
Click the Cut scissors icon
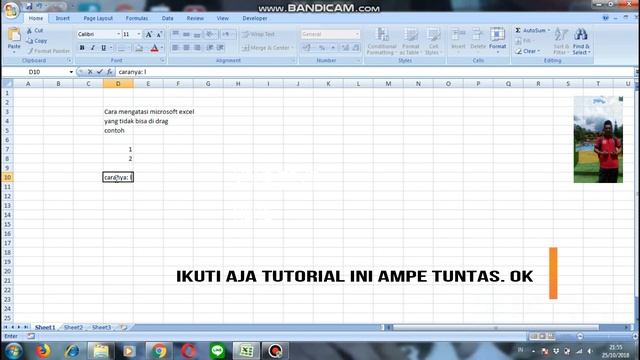(x=29, y=31)
